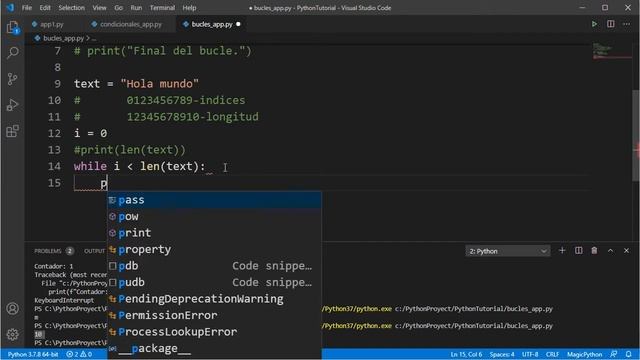Open Manage gear settings icon

coord(13,334)
